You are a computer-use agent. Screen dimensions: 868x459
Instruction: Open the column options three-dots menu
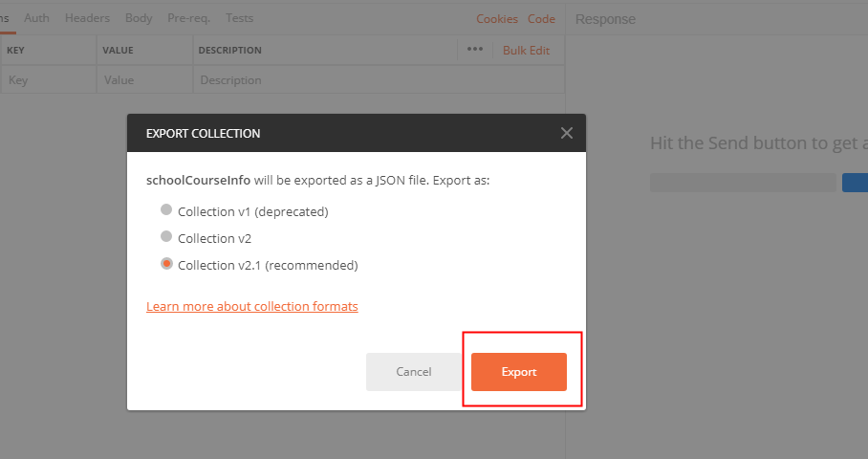(475, 50)
